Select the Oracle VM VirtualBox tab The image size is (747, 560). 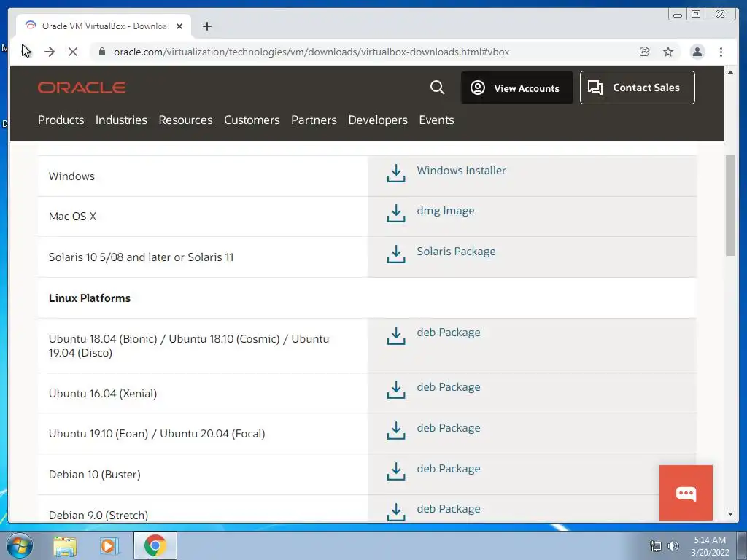(104, 26)
